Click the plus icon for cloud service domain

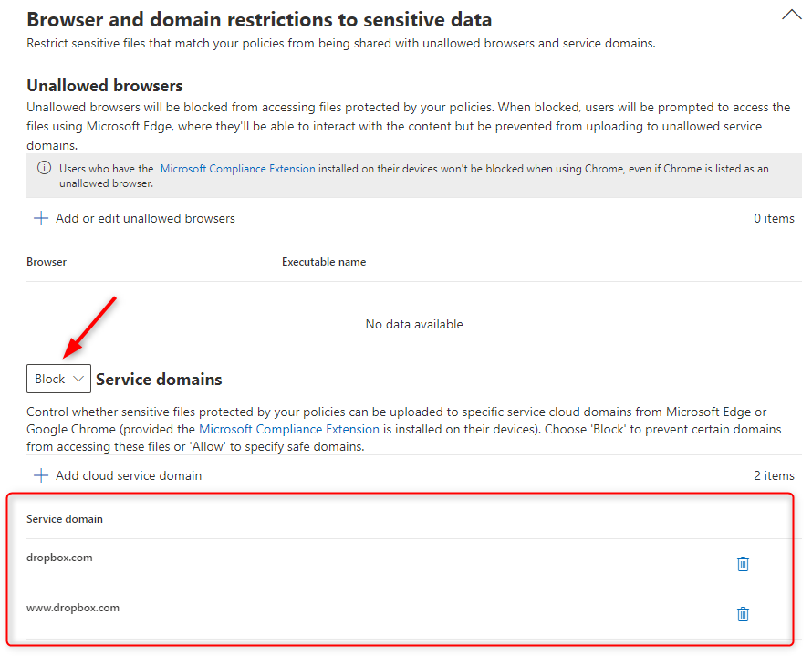tap(40, 475)
